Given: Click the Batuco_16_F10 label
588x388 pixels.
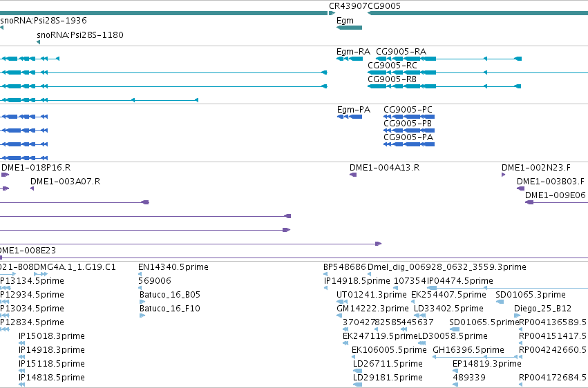Looking at the screenshot, I should tap(169, 308).
